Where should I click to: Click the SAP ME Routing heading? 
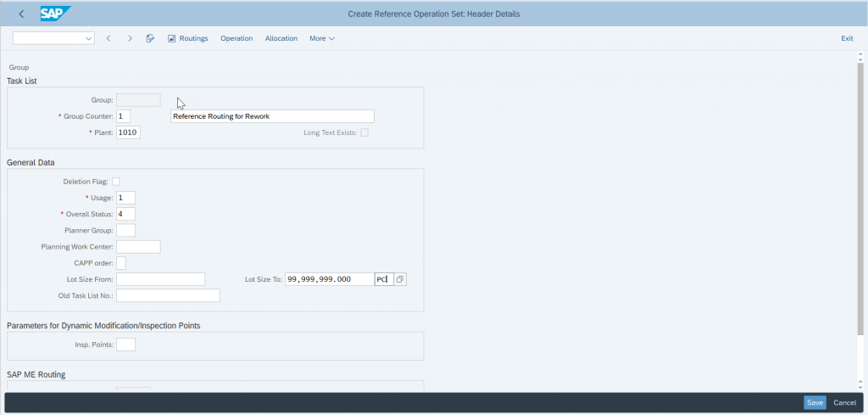tap(36, 374)
